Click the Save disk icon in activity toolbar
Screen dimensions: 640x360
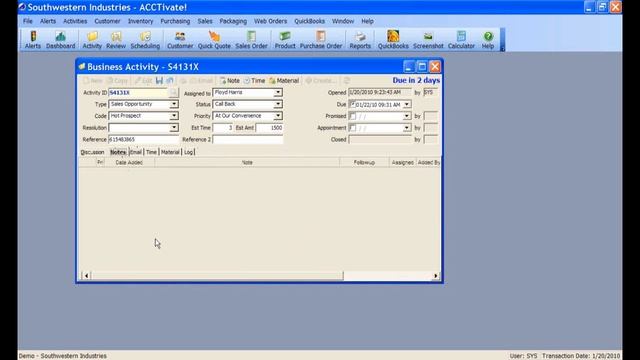point(159,81)
